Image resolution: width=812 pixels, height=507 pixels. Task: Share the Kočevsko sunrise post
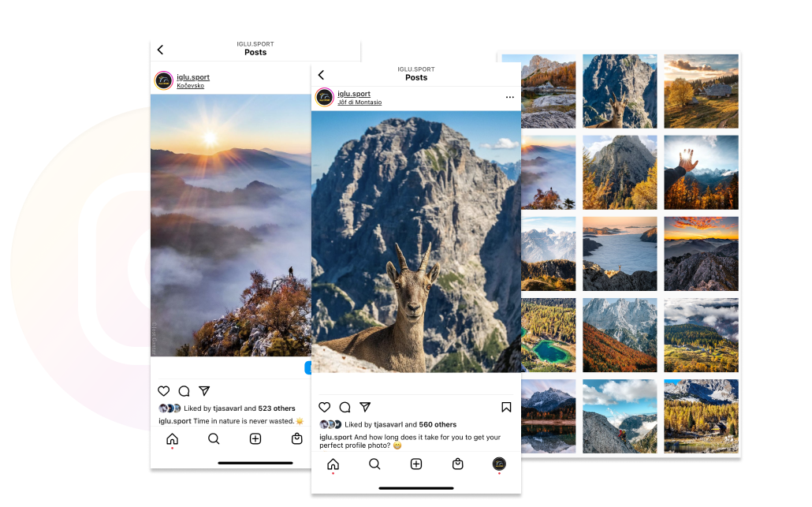tap(204, 391)
